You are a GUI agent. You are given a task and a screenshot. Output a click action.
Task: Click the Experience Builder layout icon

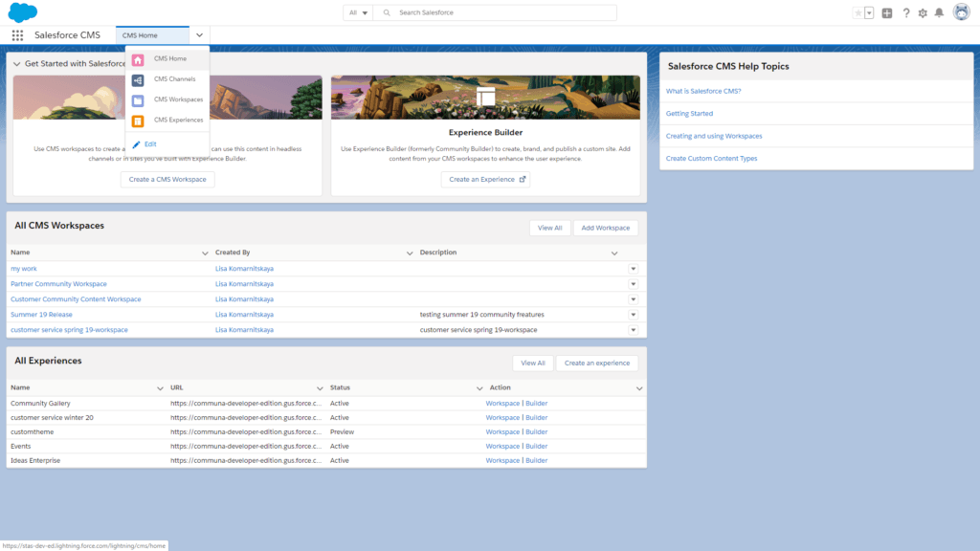pyautogui.click(x=485, y=97)
